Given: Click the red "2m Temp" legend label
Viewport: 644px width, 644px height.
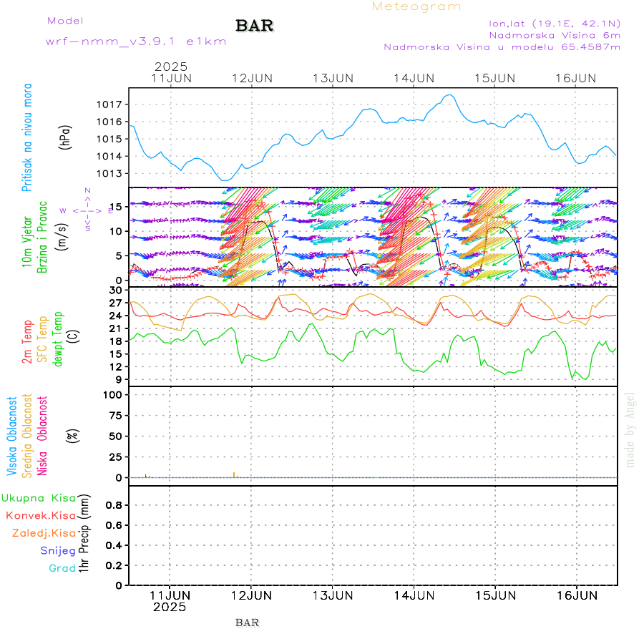Looking at the screenshot, I should click(x=27, y=342).
